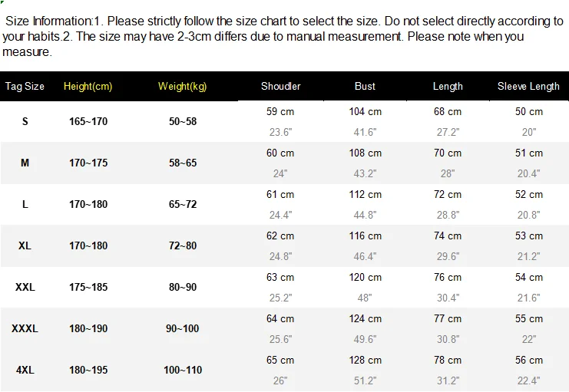Click the yellow Height(cm) column header

pos(88,86)
